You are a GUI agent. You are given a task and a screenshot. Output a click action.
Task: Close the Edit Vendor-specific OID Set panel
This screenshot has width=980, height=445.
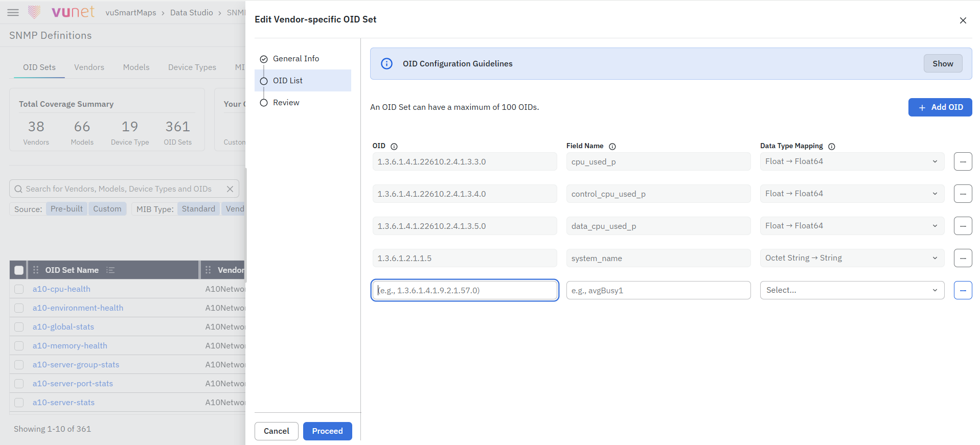click(963, 20)
